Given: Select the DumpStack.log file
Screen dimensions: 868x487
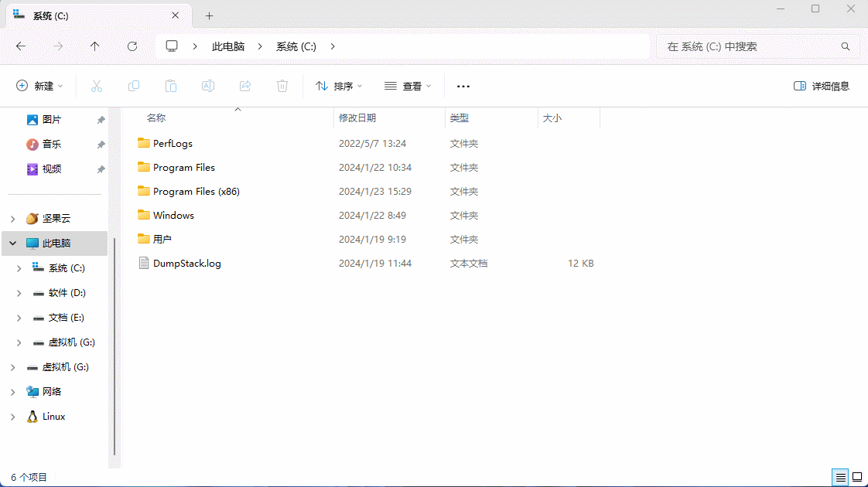Looking at the screenshot, I should coord(186,264).
